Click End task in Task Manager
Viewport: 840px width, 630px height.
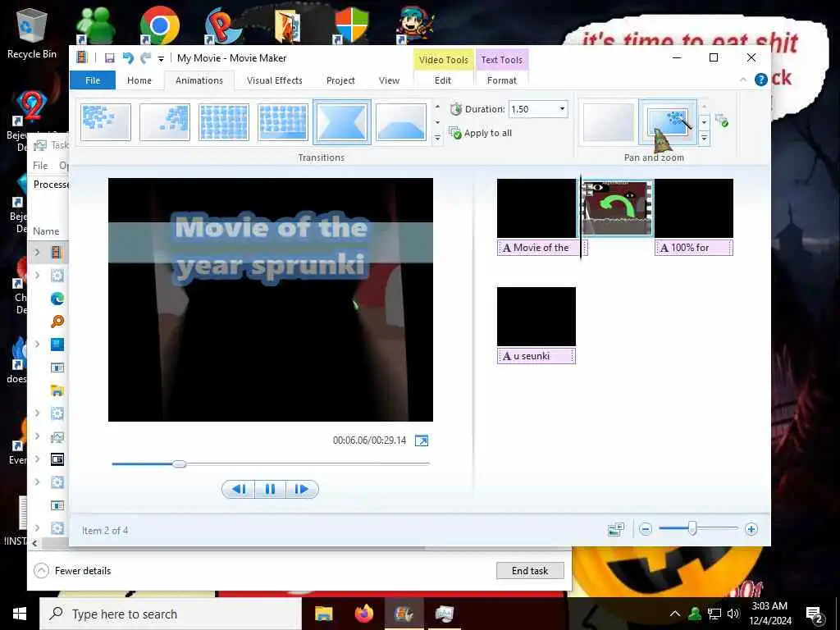coord(530,571)
